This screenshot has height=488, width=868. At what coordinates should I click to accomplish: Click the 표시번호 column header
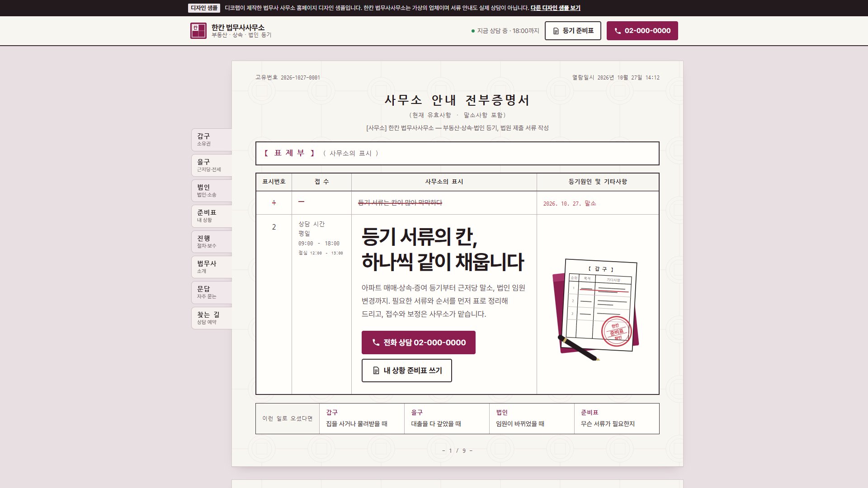(274, 182)
